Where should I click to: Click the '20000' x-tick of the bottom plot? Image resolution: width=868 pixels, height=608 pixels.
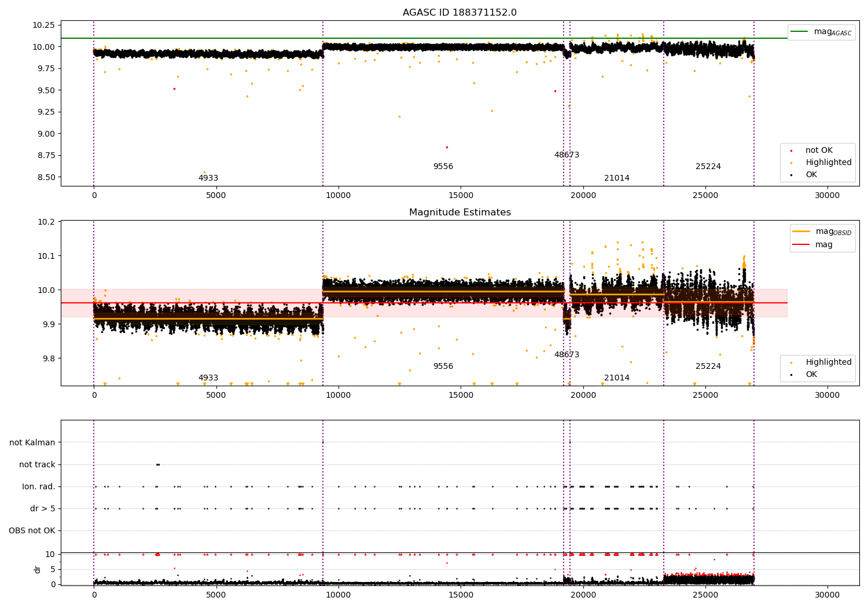click(x=583, y=595)
